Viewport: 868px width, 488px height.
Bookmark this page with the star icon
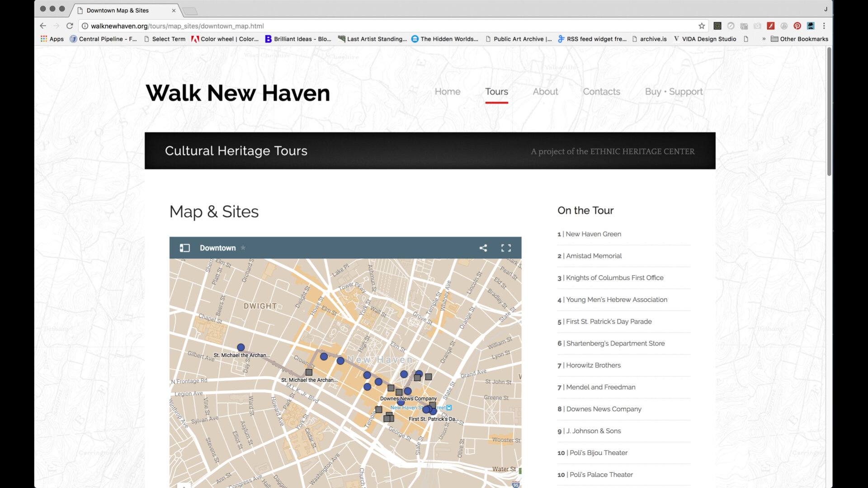pyautogui.click(x=702, y=26)
